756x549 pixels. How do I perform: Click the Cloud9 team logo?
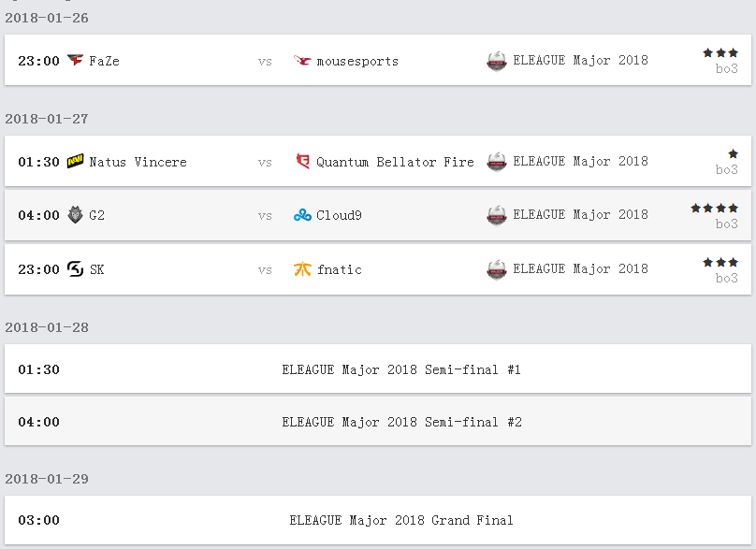pyautogui.click(x=302, y=215)
